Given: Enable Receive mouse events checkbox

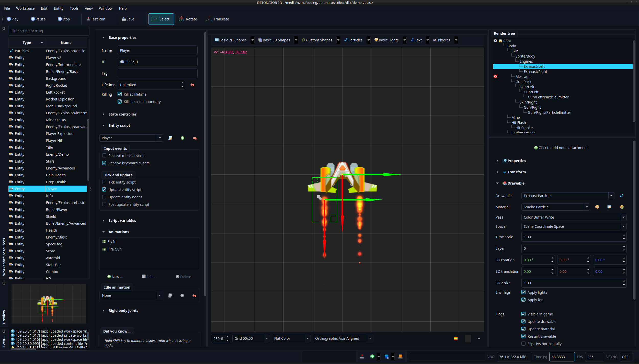Looking at the screenshot, I should pos(104,156).
